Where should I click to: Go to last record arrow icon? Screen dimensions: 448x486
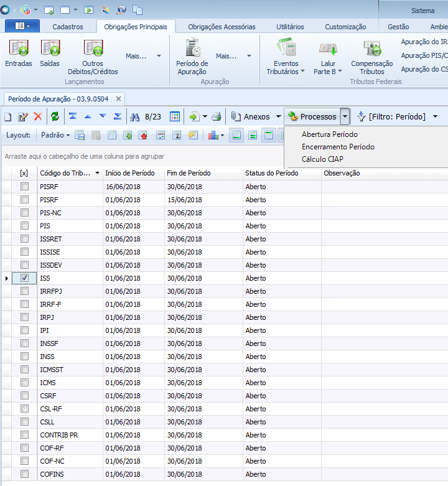(118, 116)
